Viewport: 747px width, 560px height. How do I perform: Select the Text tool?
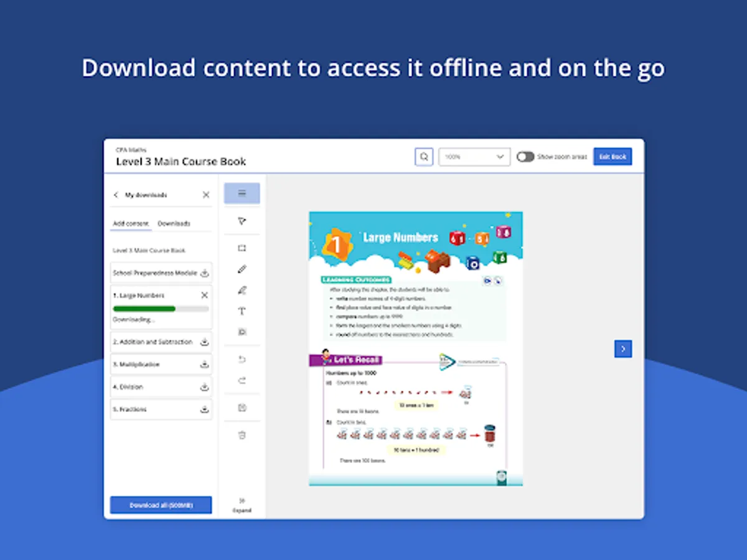(x=242, y=311)
